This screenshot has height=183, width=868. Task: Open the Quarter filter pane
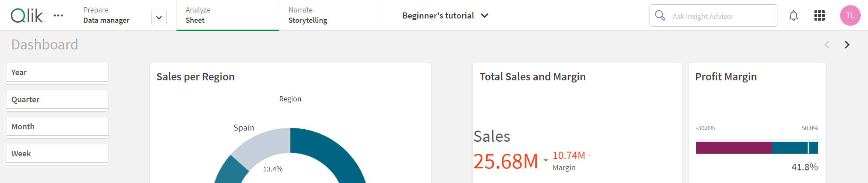point(57,100)
